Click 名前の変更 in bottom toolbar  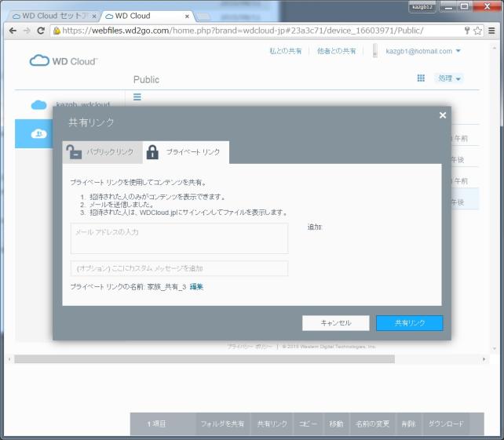[373, 424]
